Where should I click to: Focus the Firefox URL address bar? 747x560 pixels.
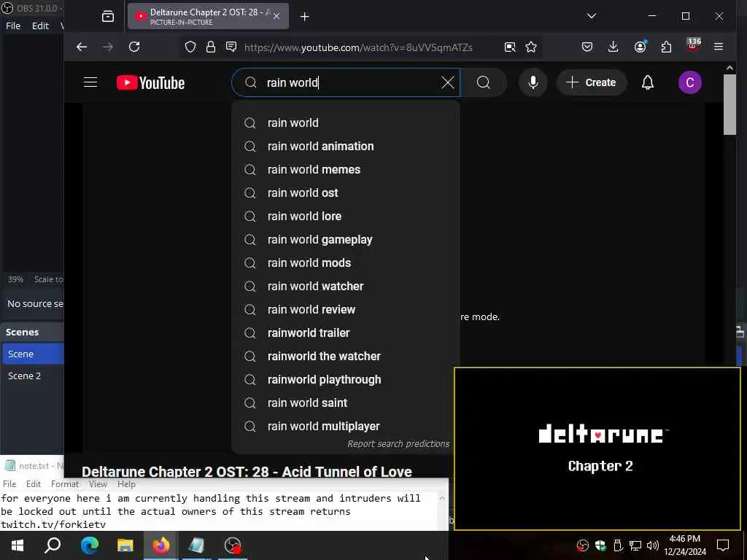click(x=358, y=47)
